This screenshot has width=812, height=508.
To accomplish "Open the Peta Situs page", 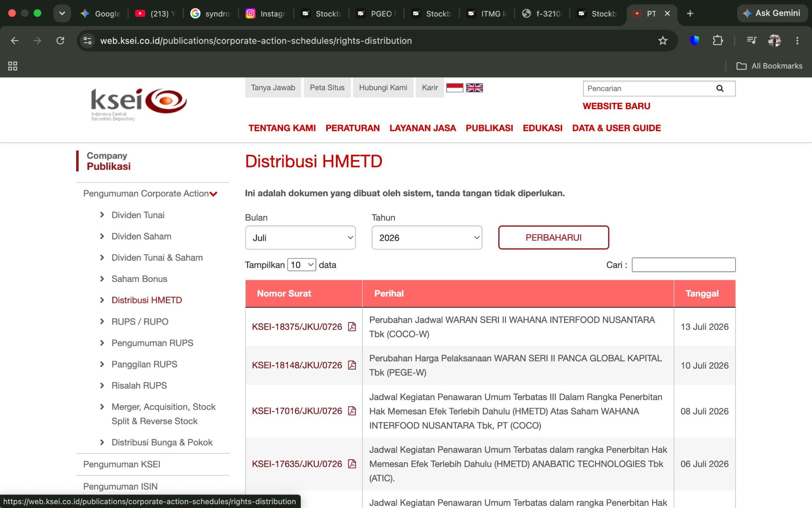I will pyautogui.click(x=327, y=88).
